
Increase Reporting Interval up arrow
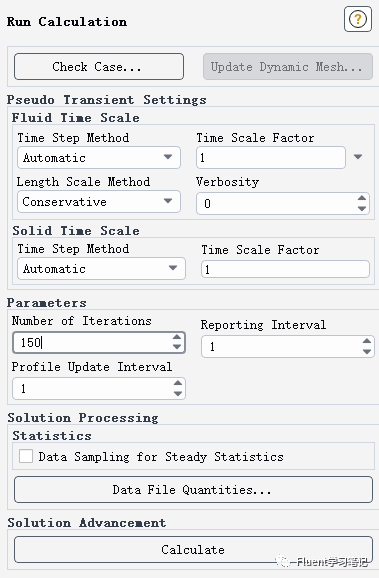[x=366, y=341]
